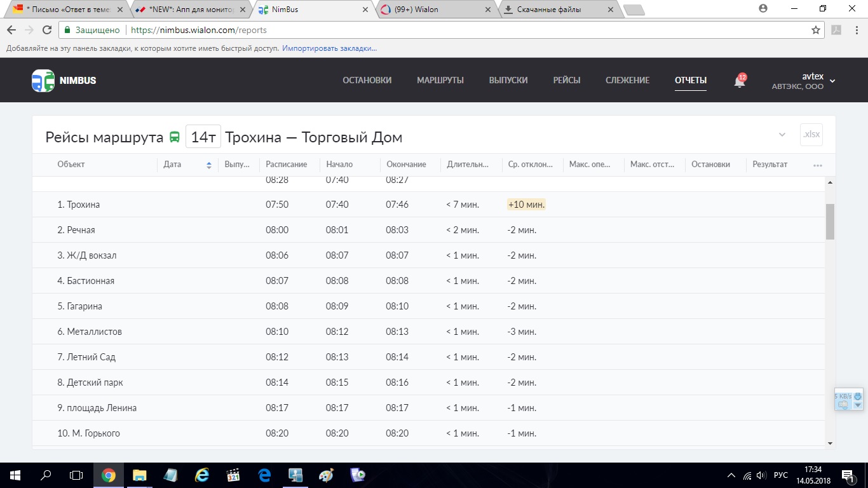Viewport: 868px width, 488px height.
Task: Click the Chrome icon in taskbar
Action: (x=109, y=475)
